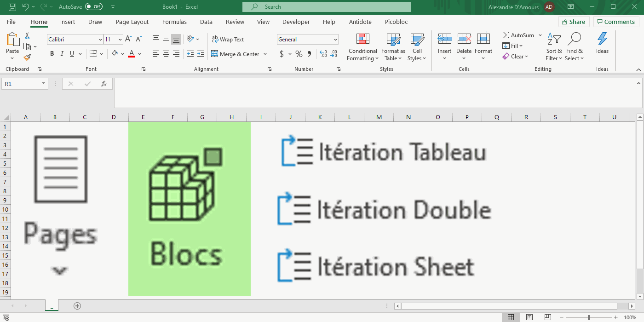Toggle Wrap Text for the cell
Image resolution: width=644 pixels, height=322 pixels.
(x=228, y=40)
